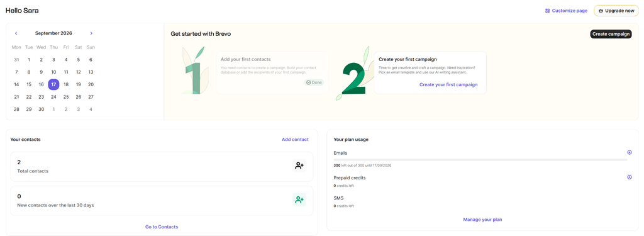Follow the Create your first campaign link

tap(448, 85)
